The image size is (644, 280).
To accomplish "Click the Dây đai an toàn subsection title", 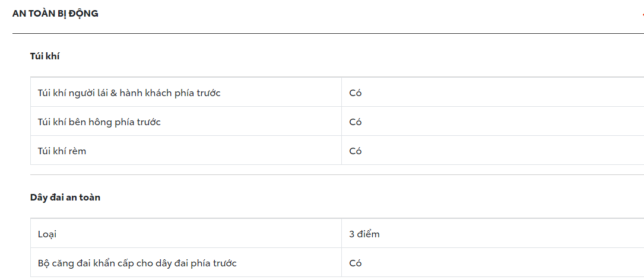I will coord(65,198).
